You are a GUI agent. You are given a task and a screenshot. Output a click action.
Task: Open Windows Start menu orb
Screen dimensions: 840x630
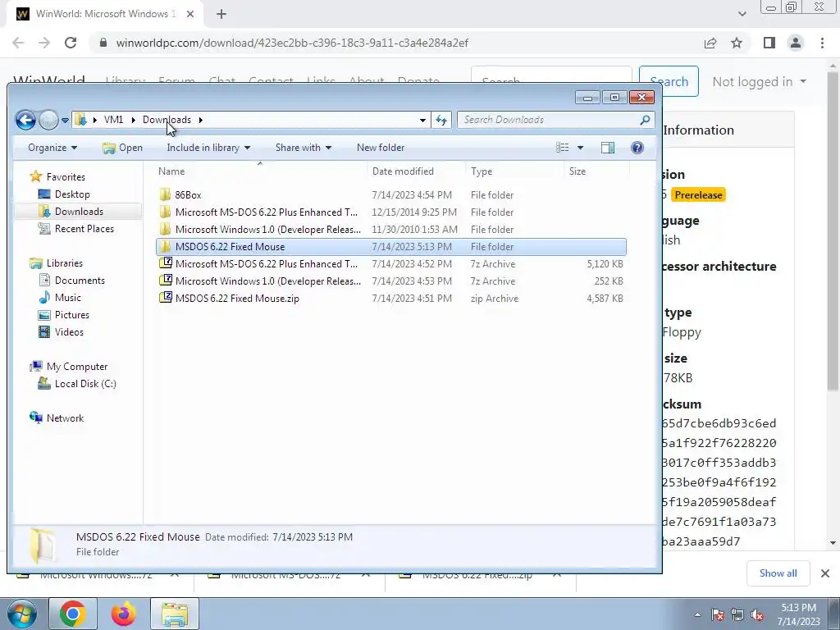(21, 614)
